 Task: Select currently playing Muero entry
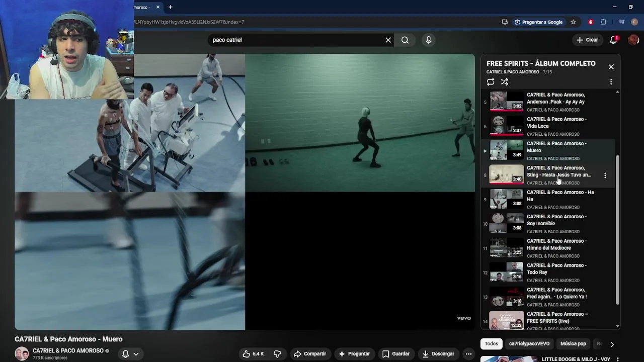(548, 150)
